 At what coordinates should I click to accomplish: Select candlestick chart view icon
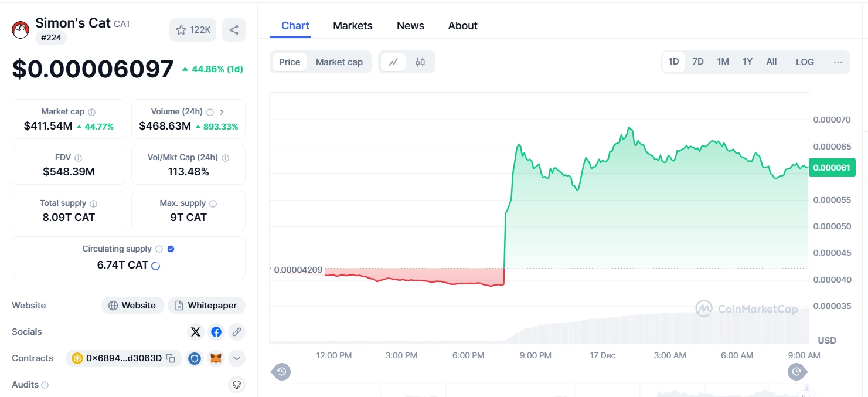click(x=420, y=62)
